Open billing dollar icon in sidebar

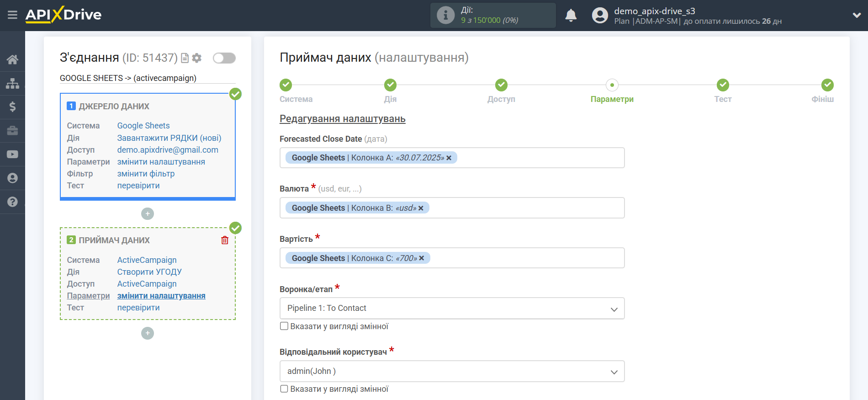pos(12,107)
